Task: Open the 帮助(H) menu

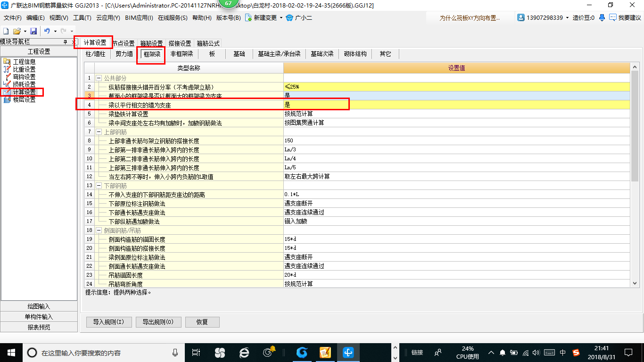Action: tap(202, 18)
